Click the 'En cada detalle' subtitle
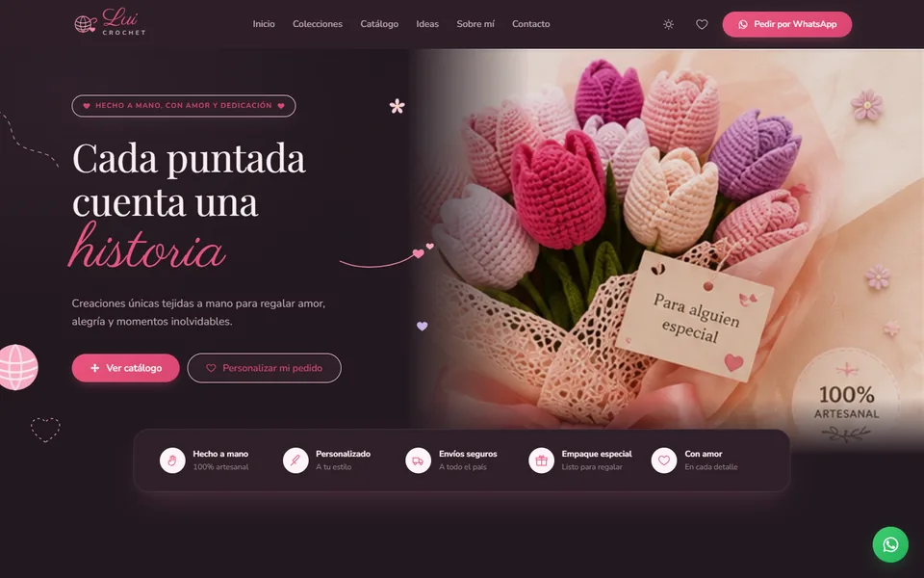This screenshot has width=924, height=578. [x=710, y=467]
